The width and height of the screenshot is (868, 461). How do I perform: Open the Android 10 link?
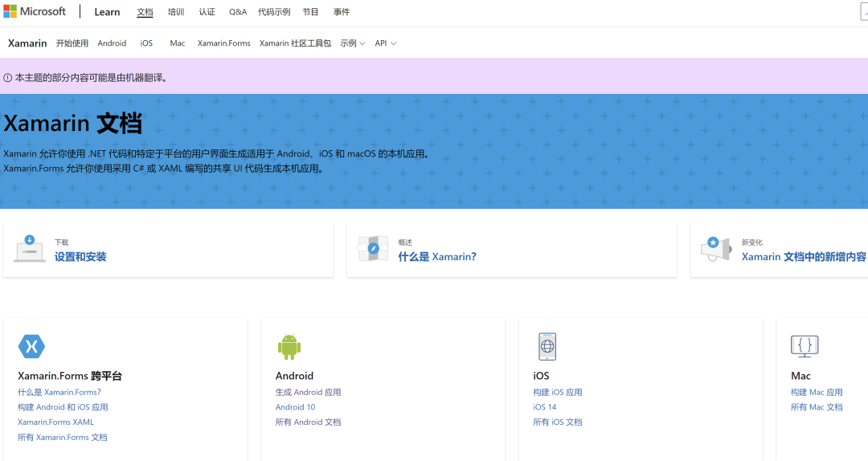click(295, 406)
